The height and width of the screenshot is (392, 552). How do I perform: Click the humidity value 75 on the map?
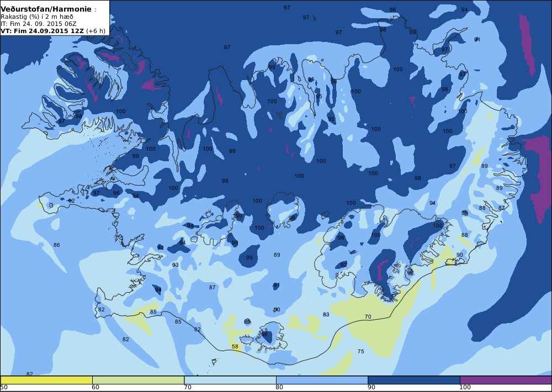(x=361, y=352)
